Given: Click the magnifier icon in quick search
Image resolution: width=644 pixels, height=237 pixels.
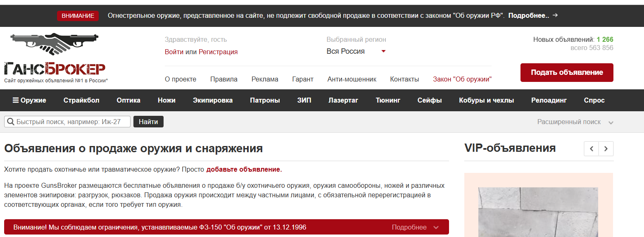Looking at the screenshot, I should pyautogui.click(x=10, y=122).
